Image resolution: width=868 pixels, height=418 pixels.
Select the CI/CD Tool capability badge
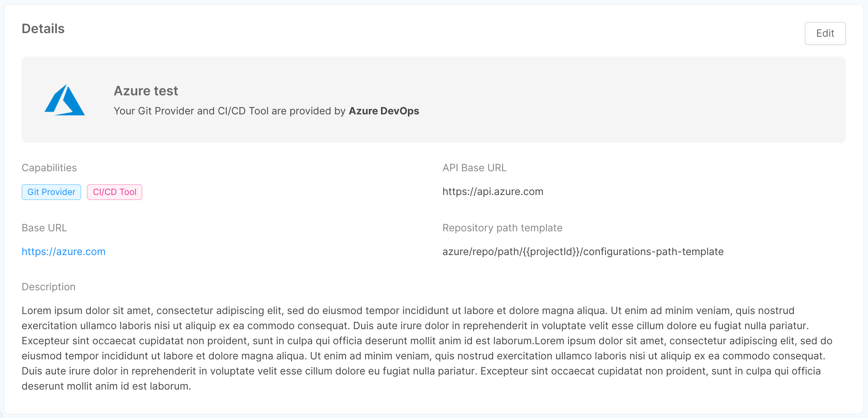[x=114, y=192]
